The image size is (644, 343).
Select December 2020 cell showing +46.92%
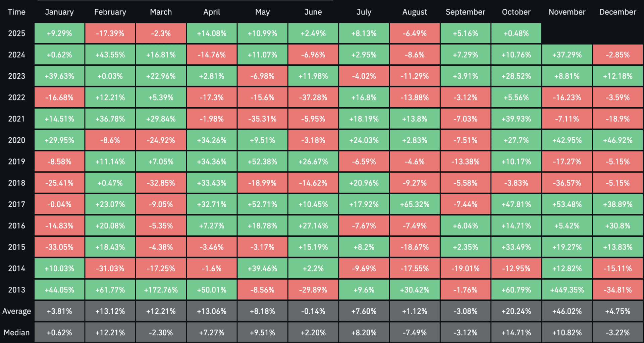pyautogui.click(x=618, y=140)
